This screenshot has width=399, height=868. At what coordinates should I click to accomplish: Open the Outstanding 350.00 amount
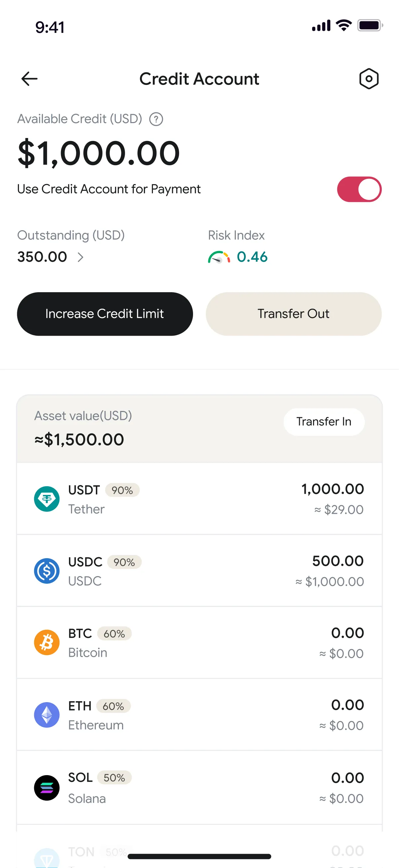coord(42,257)
